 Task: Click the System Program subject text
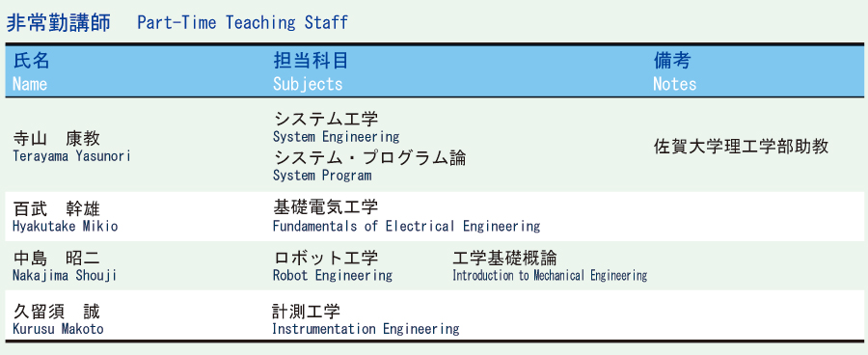(x=322, y=176)
